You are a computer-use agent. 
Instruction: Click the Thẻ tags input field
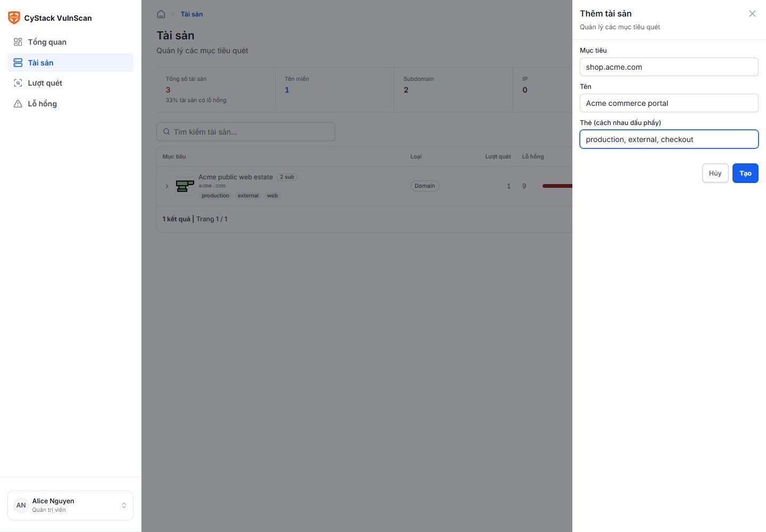(x=669, y=139)
